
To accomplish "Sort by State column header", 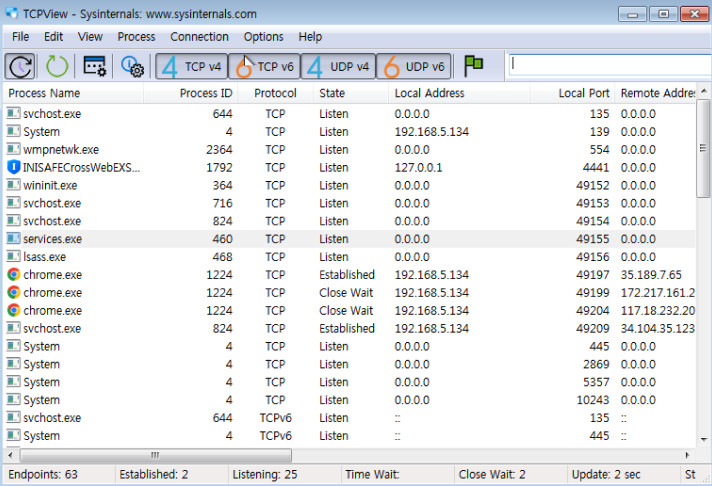I will [351, 93].
